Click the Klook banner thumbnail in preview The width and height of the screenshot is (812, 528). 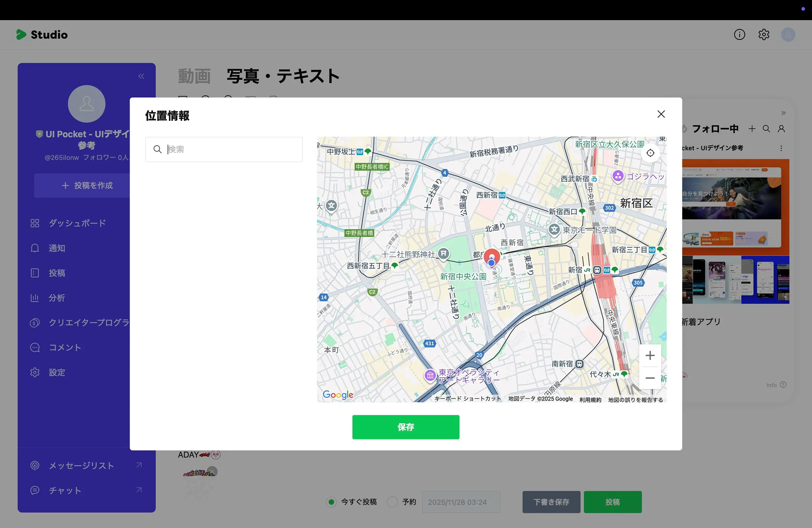[735, 207]
